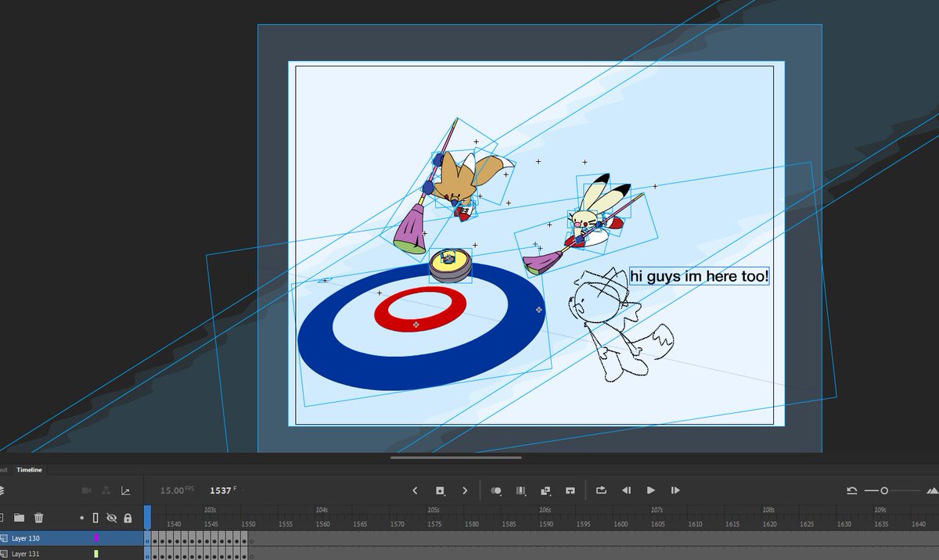Image resolution: width=939 pixels, height=560 pixels.
Task: Create a new layer folder
Action: tap(20, 517)
